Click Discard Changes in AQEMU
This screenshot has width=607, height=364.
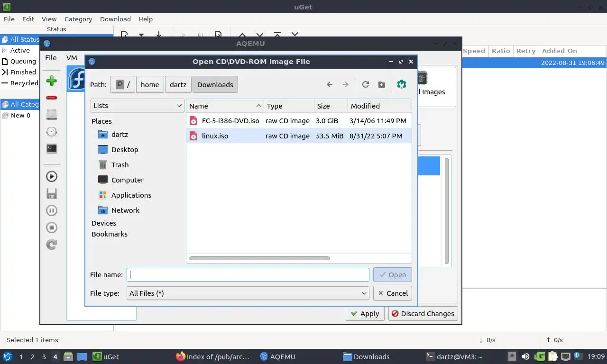pos(423,314)
